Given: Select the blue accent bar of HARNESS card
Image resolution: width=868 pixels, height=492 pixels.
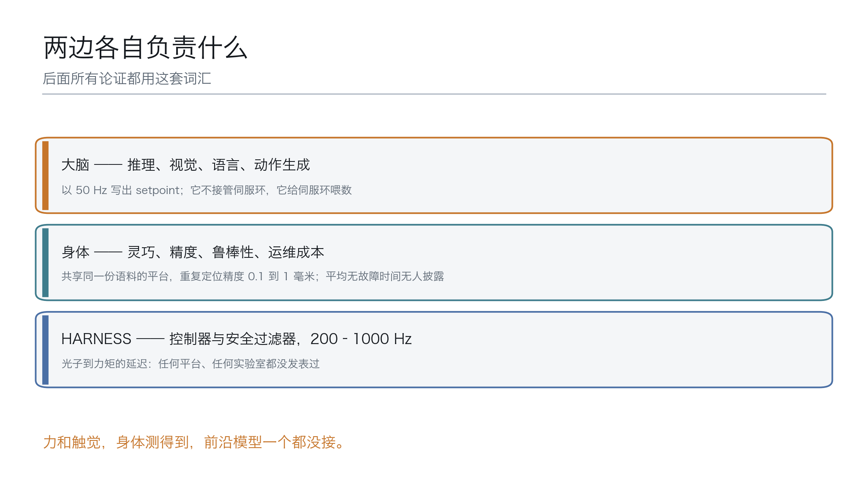Looking at the screenshot, I should 45,350.
